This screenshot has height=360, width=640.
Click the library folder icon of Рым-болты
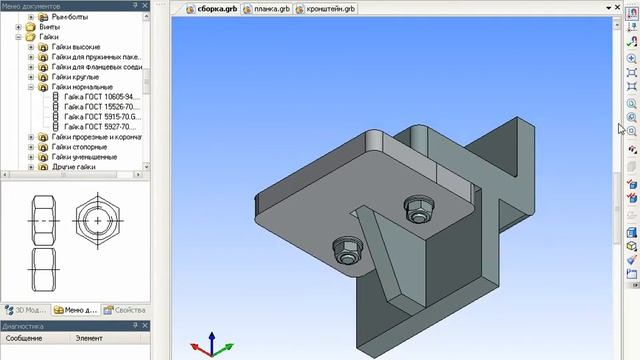[x=43, y=17]
